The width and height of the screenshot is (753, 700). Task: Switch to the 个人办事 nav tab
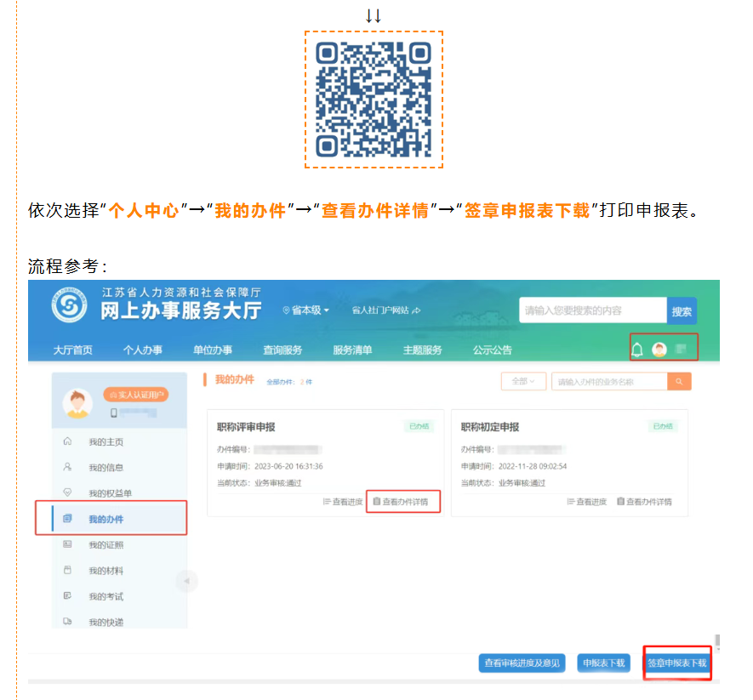point(142,350)
